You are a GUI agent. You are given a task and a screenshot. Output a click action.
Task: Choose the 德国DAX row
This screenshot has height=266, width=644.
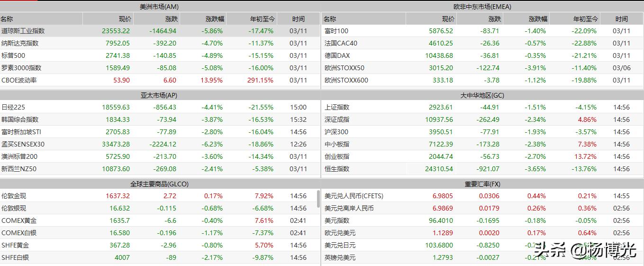pyautogui.click(x=337, y=55)
